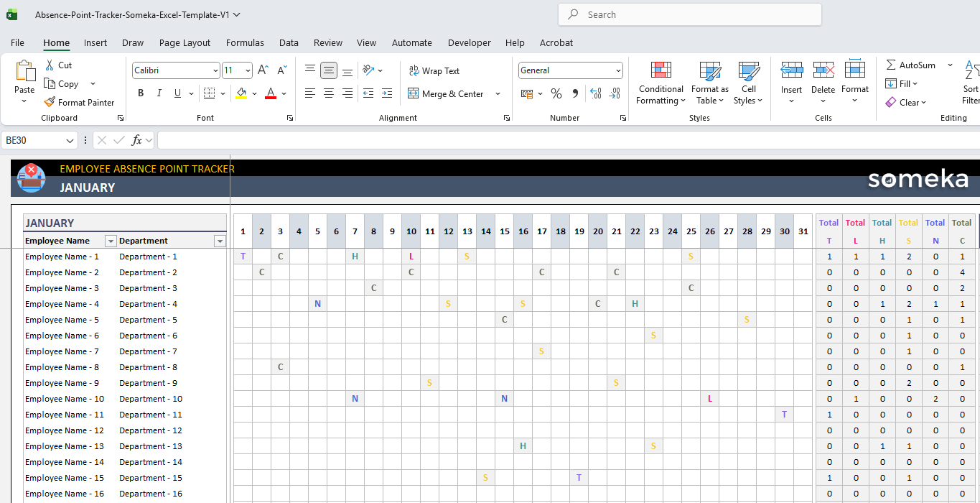Click the Format as Table icon
Viewport: 980px width, 503px height.
tap(709, 83)
